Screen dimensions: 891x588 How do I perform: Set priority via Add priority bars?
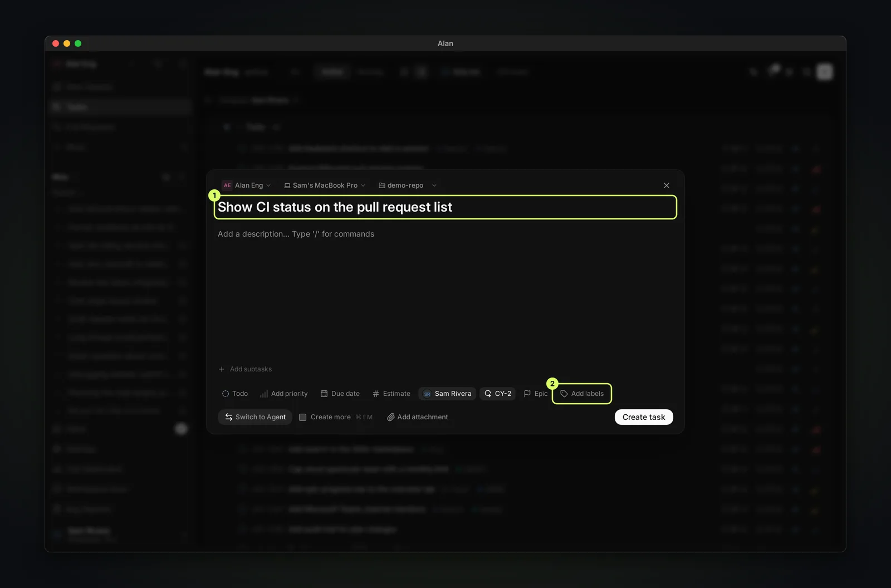[283, 394]
